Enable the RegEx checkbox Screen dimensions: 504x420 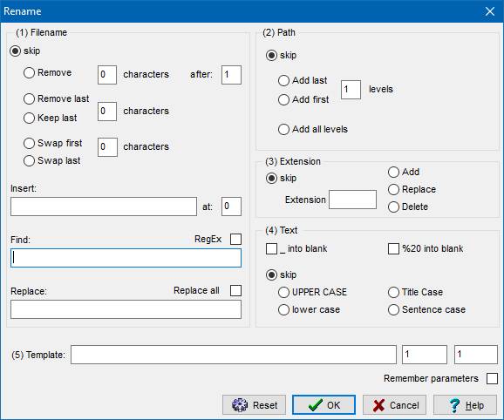point(235,239)
